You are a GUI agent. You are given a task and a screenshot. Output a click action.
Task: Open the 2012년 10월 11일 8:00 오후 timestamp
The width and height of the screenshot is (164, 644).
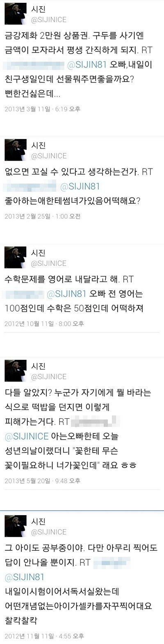(x=44, y=323)
